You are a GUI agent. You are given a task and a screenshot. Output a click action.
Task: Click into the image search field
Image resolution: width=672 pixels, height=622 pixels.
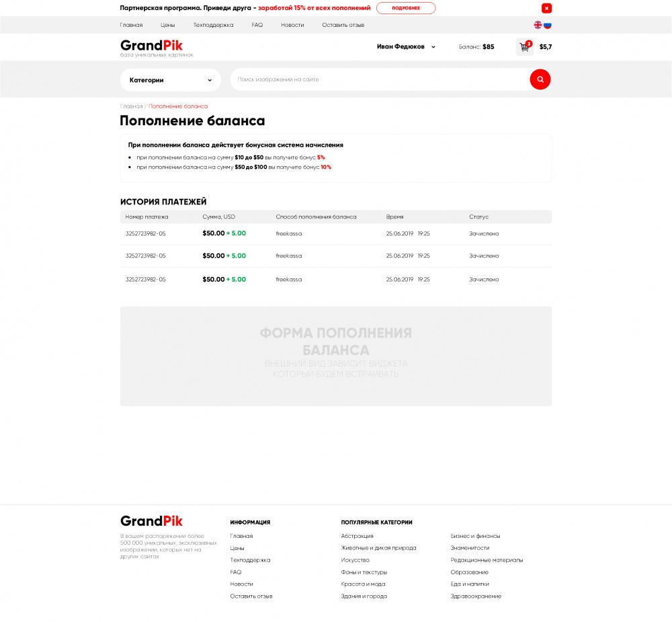tap(380, 79)
